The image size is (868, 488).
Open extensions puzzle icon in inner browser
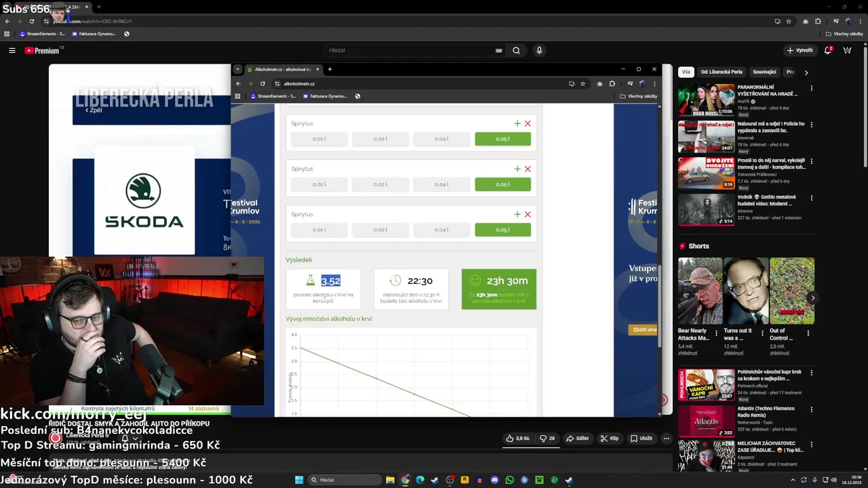(612, 83)
